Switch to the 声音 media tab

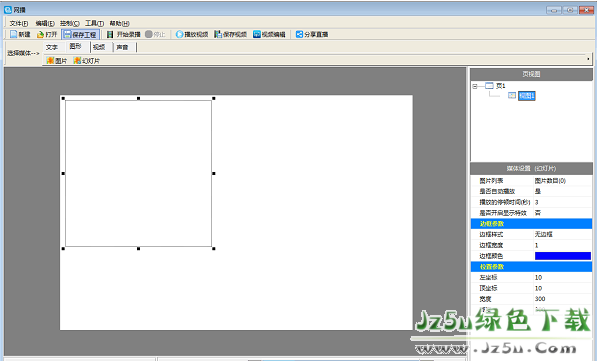[123, 47]
